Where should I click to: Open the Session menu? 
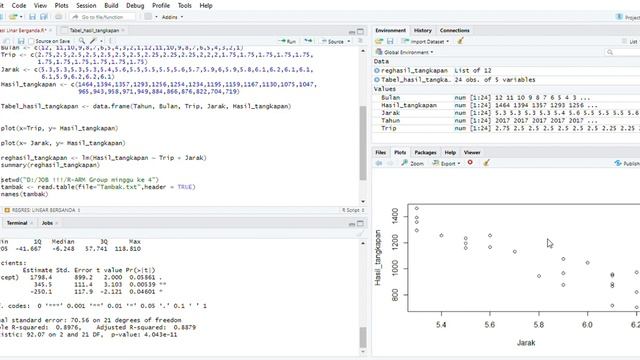[86, 6]
